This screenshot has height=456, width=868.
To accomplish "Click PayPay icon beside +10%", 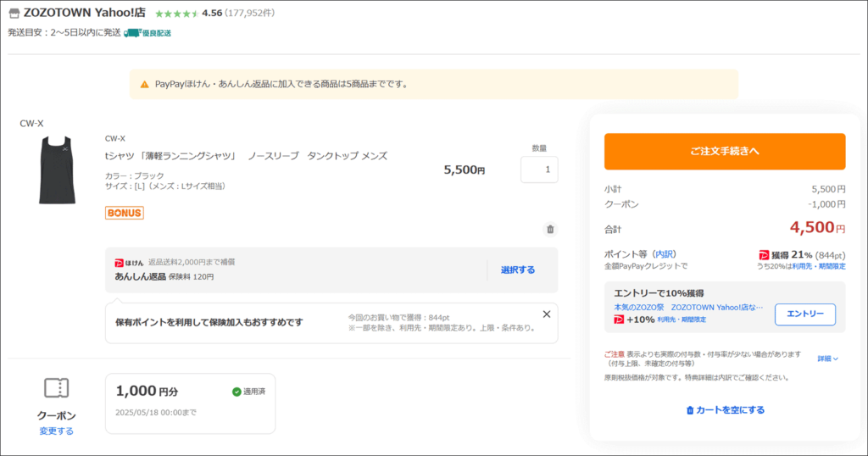I will (619, 320).
